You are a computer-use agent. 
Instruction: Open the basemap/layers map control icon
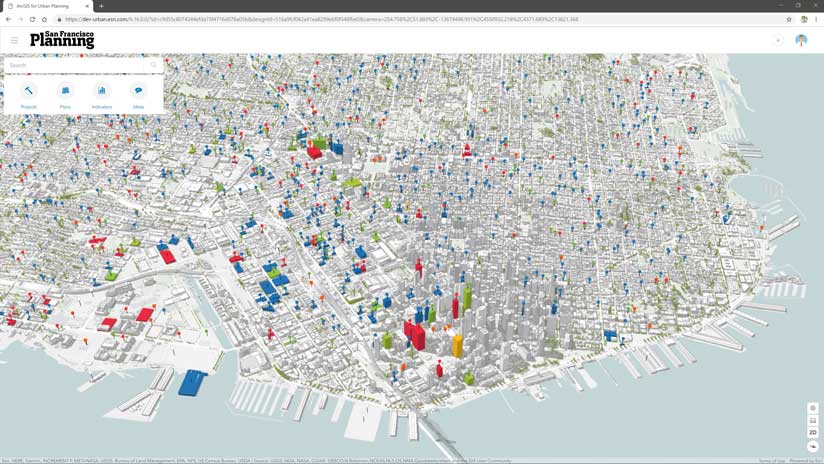(x=813, y=420)
